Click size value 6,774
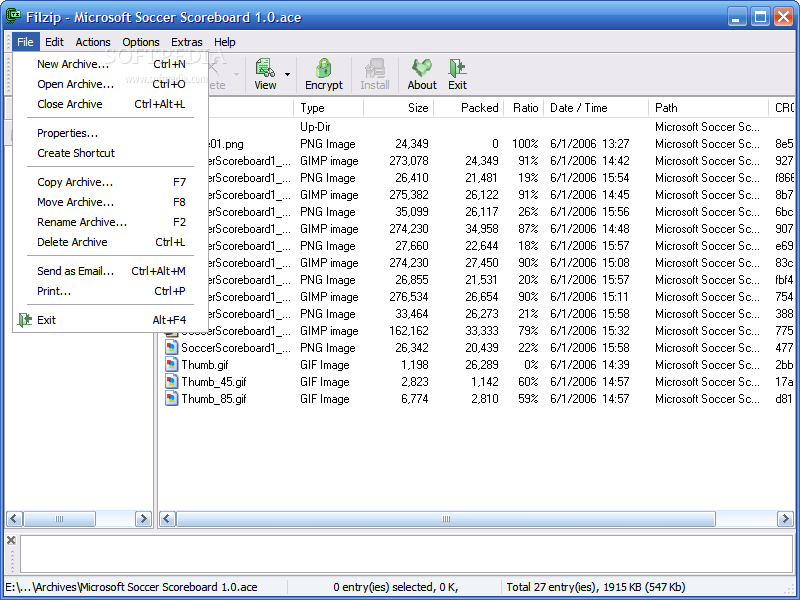This screenshot has width=800, height=600. (x=414, y=399)
